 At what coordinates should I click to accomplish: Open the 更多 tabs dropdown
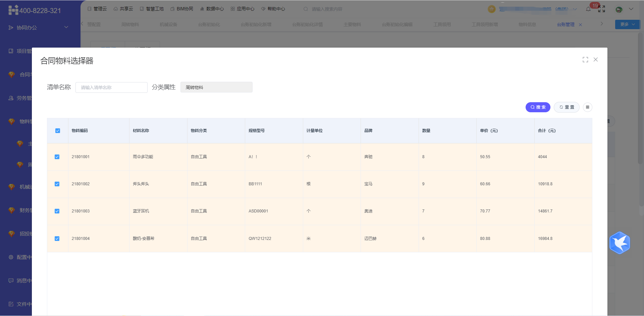(x=627, y=24)
